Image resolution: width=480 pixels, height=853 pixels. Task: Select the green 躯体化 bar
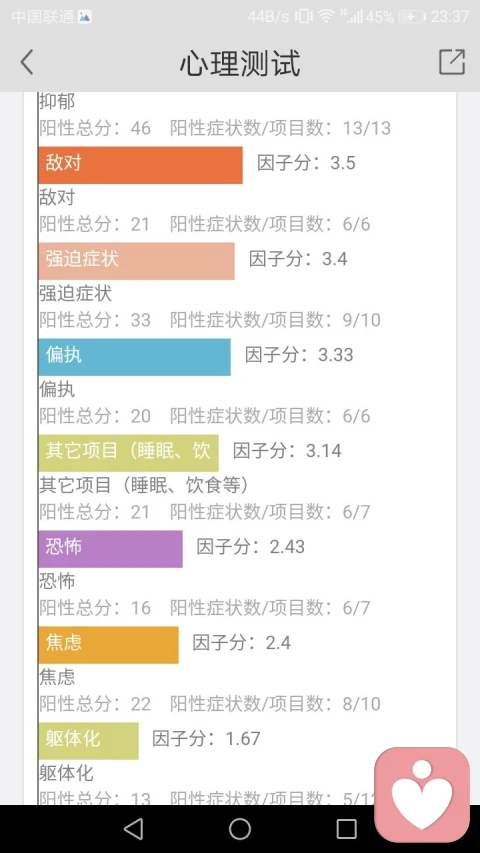coord(89,740)
